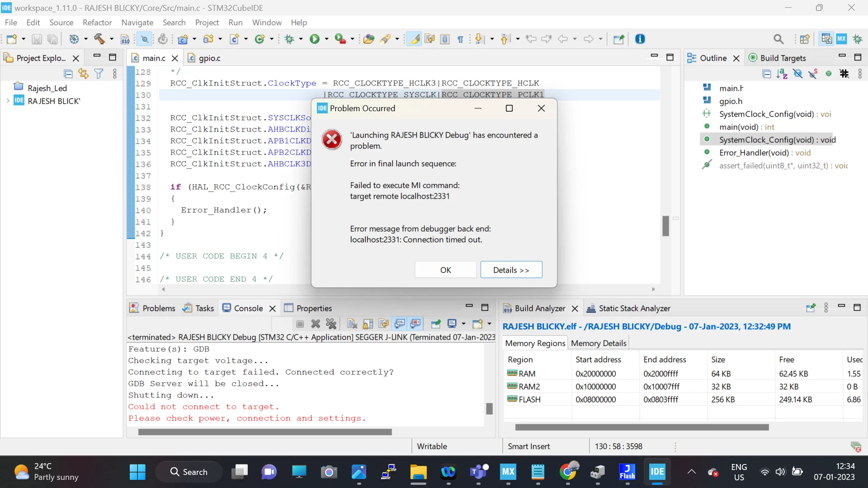Click OK in the Problem Occurred dialog

[445, 270]
